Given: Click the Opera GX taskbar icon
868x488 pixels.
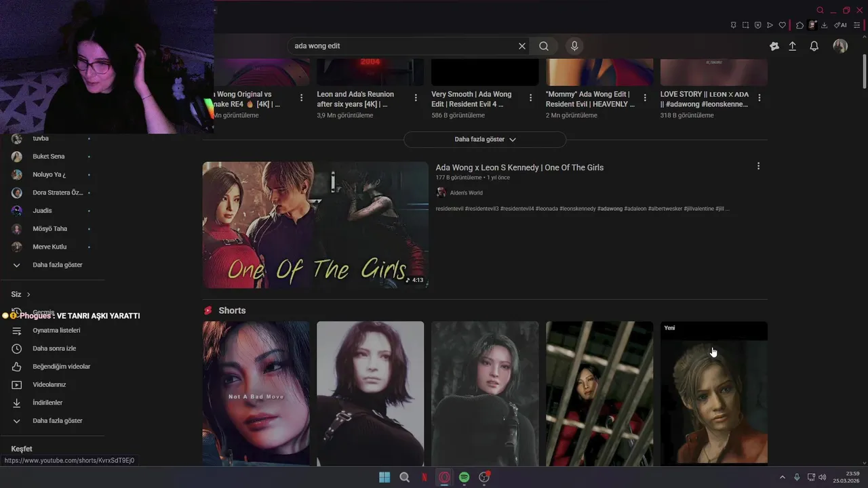Looking at the screenshot, I should click(444, 477).
